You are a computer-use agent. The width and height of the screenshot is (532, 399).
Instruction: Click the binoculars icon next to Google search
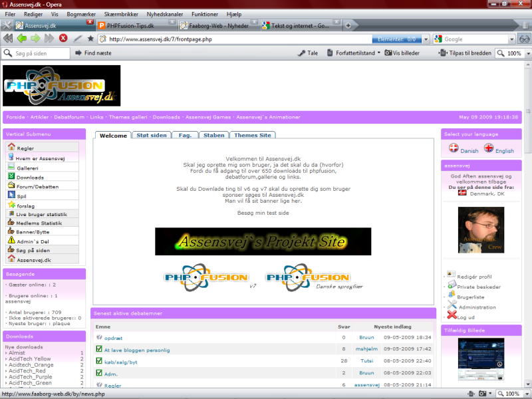[524, 39]
